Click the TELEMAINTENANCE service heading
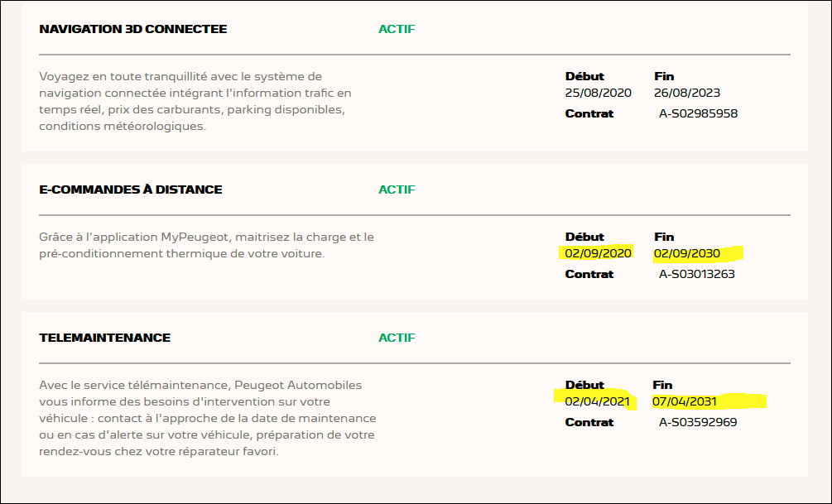The width and height of the screenshot is (832, 504). [x=104, y=338]
